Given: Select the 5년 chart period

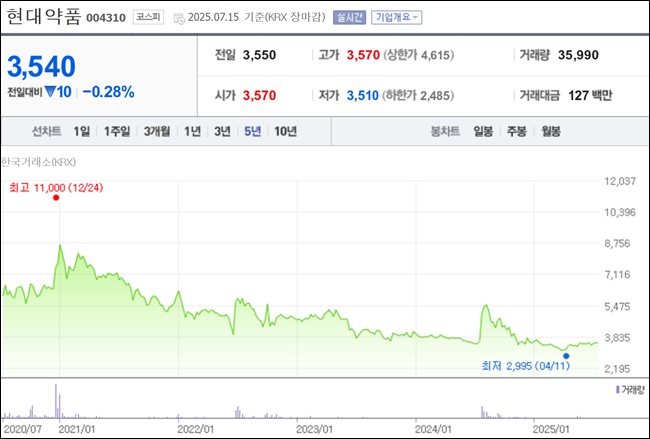Looking at the screenshot, I should (252, 131).
